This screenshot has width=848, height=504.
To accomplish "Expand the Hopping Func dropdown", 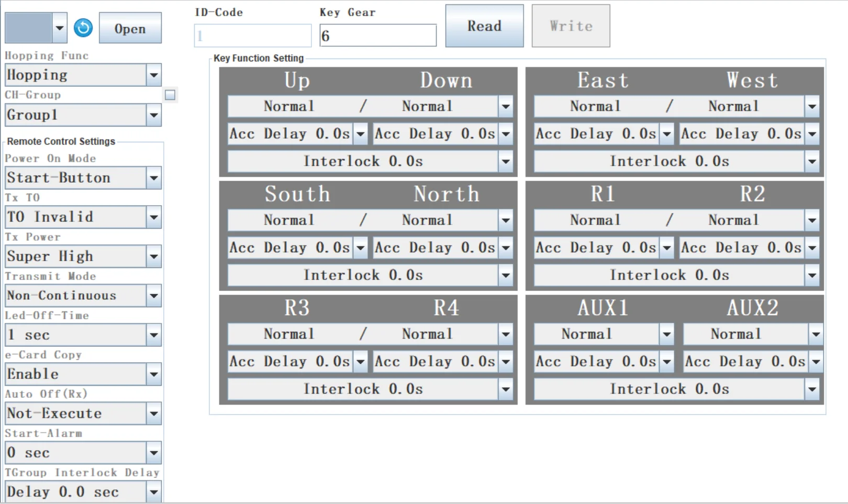I will pyautogui.click(x=83, y=75).
